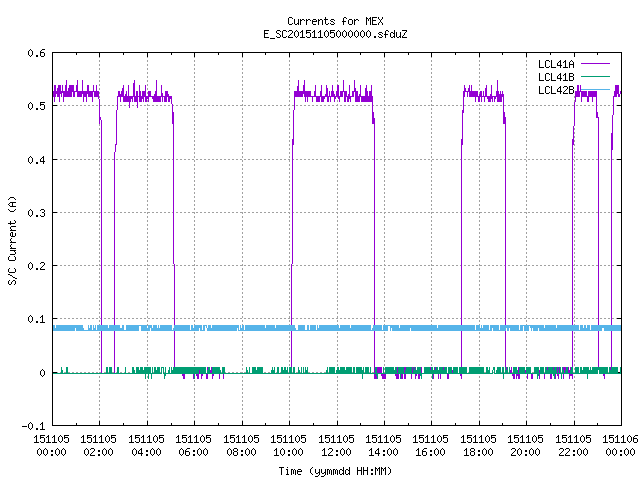Click the y-axis tick value -0.1
The height and width of the screenshot is (480, 640).
(33, 426)
